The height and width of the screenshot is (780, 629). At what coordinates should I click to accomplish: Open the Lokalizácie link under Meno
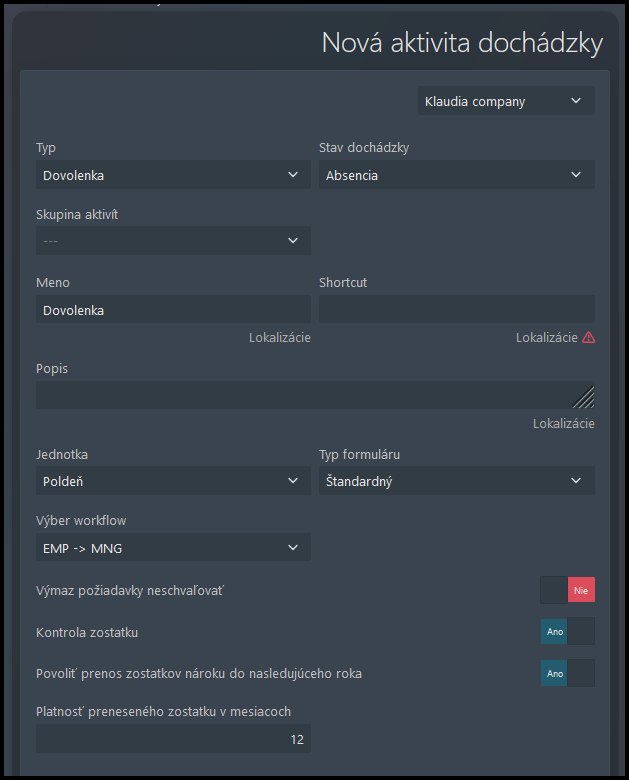click(x=280, y=338)
